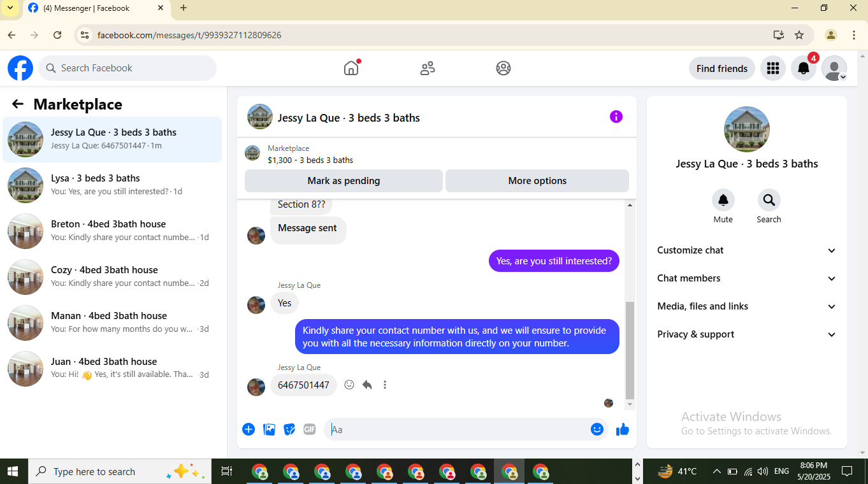Open the notifications bell with badge 4
868x484 pixels.
pyautogui.click(x=804, y=68)
